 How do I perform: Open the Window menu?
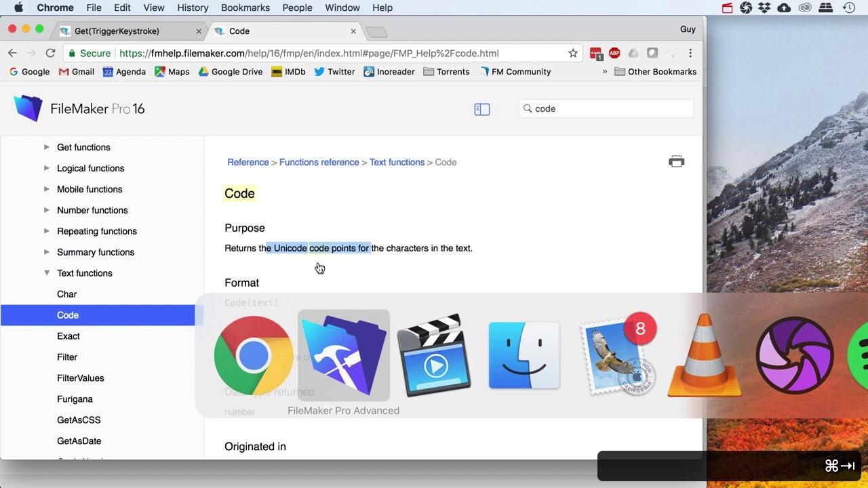point(342,7)
